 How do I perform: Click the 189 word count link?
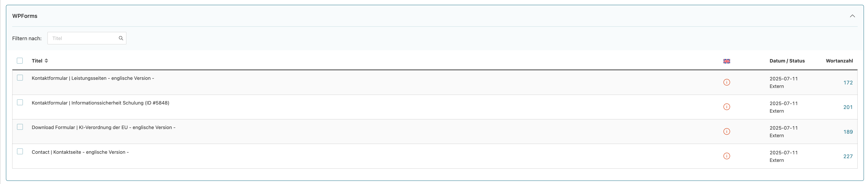[x=848, y=132]
